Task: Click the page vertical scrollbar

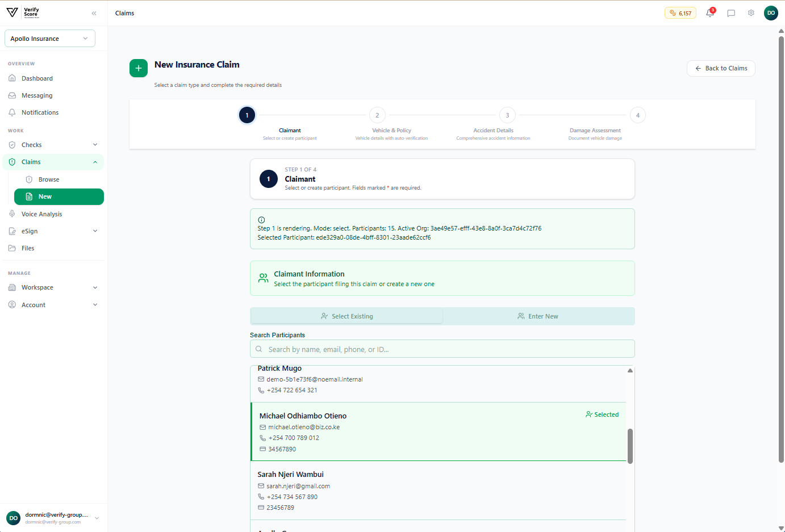Action: click(781, 249)
